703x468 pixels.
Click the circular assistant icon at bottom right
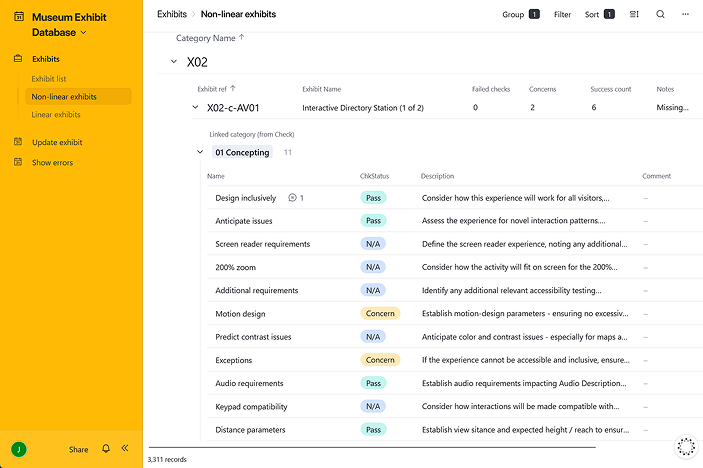(x=686, y=446)
